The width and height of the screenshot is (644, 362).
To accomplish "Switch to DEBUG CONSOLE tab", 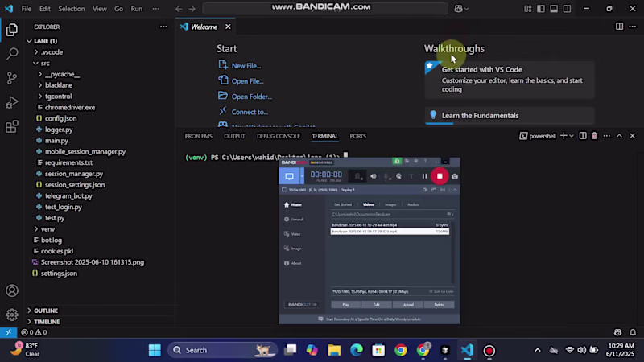I will point(279,136).
